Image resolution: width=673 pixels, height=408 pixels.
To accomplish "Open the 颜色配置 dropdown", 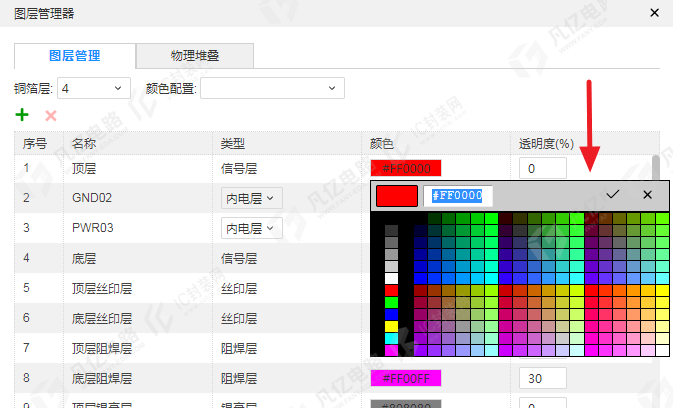I will point(272,88).
